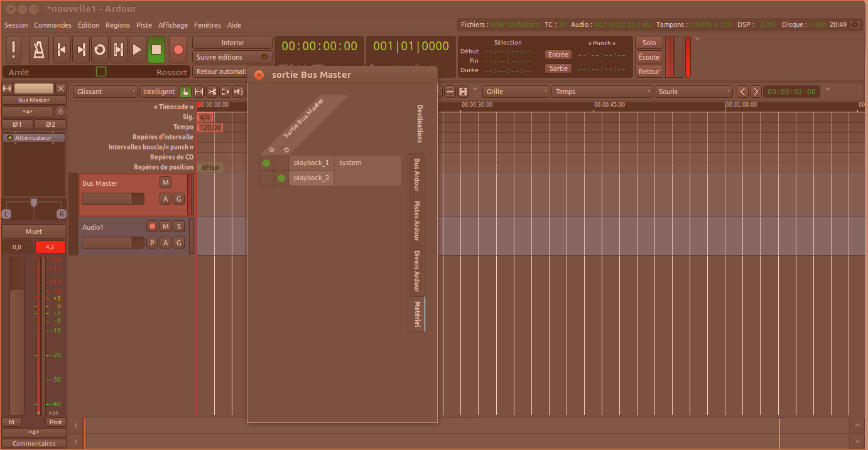
Task: Switch to the Pistes Ardour tab
Action: pyautogui.click(x=416, y=221)
